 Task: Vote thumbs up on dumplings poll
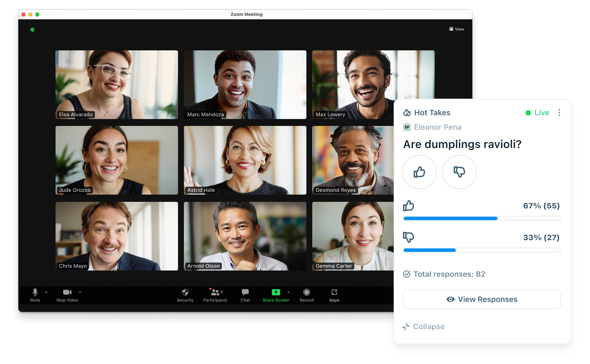coord(420,172)
